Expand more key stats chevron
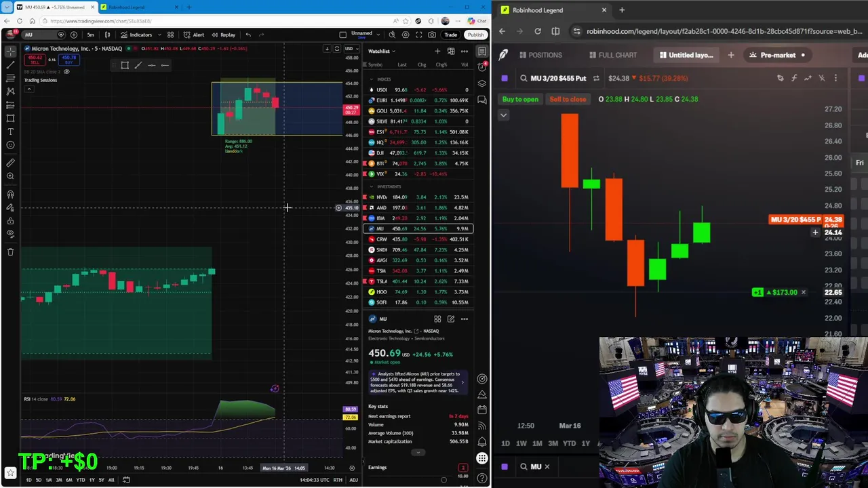The image size is (868, 488). pos(418,452)
